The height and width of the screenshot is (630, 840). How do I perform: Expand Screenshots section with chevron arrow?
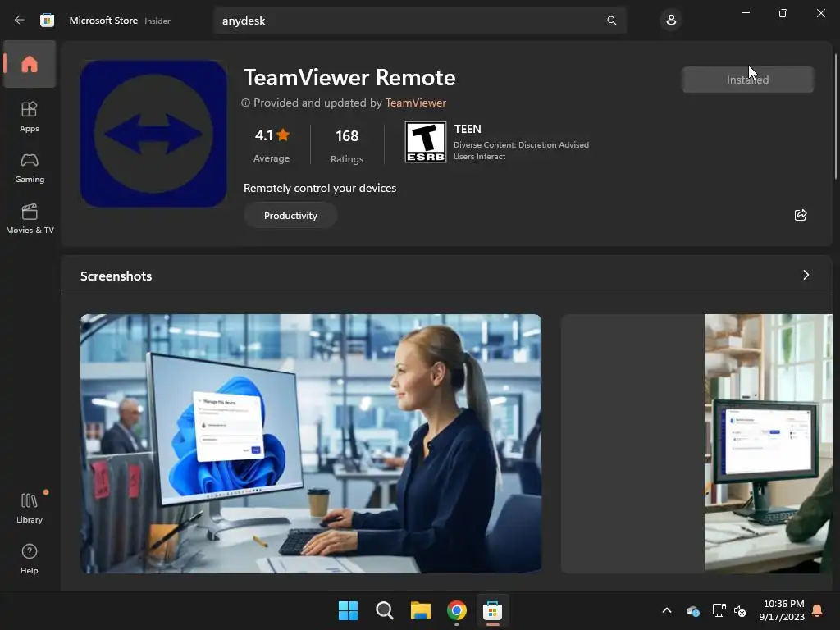pos(806,275)
